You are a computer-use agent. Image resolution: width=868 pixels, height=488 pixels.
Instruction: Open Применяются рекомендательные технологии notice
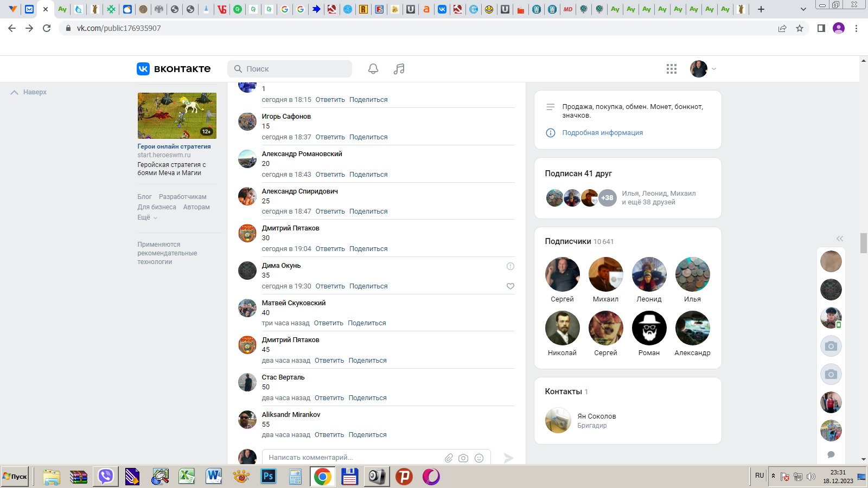coord(167,253)
